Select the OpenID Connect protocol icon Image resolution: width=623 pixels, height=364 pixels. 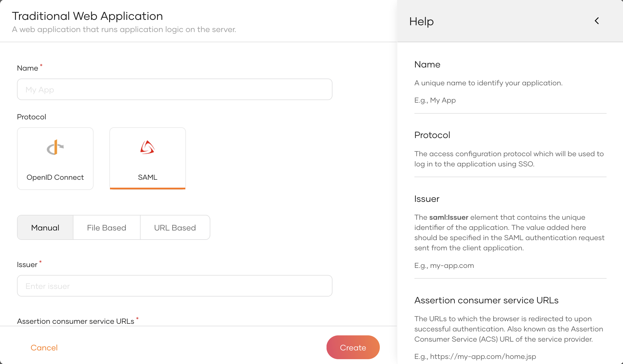click(55, 147)
